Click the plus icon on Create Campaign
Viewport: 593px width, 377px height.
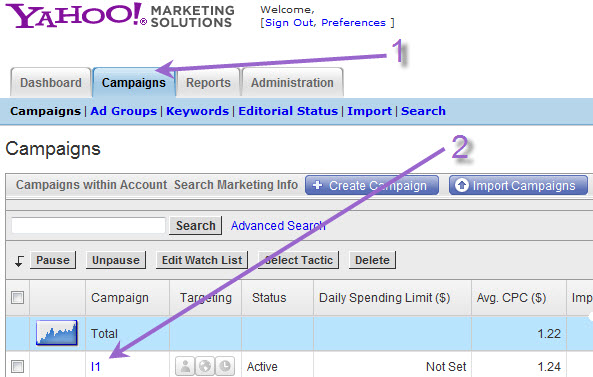318,185
